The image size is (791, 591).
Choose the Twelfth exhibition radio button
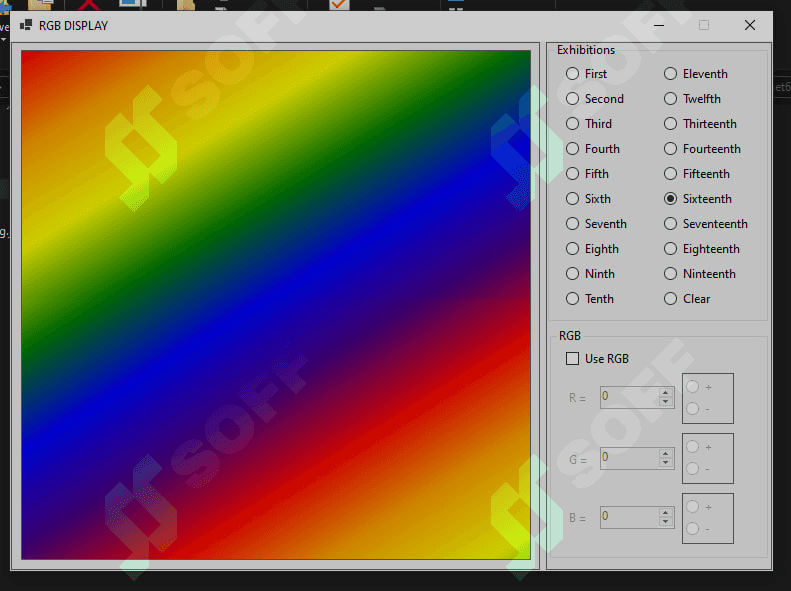(670, 99)
